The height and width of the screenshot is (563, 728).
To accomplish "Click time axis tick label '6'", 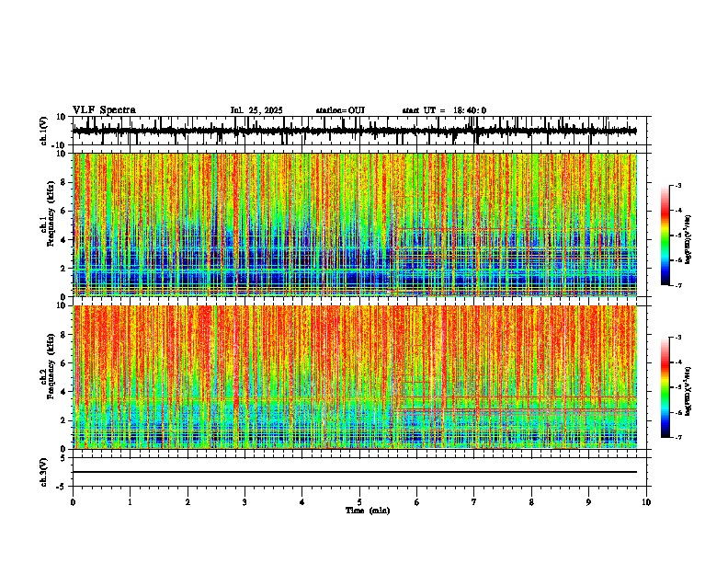I will click(417, 502).
